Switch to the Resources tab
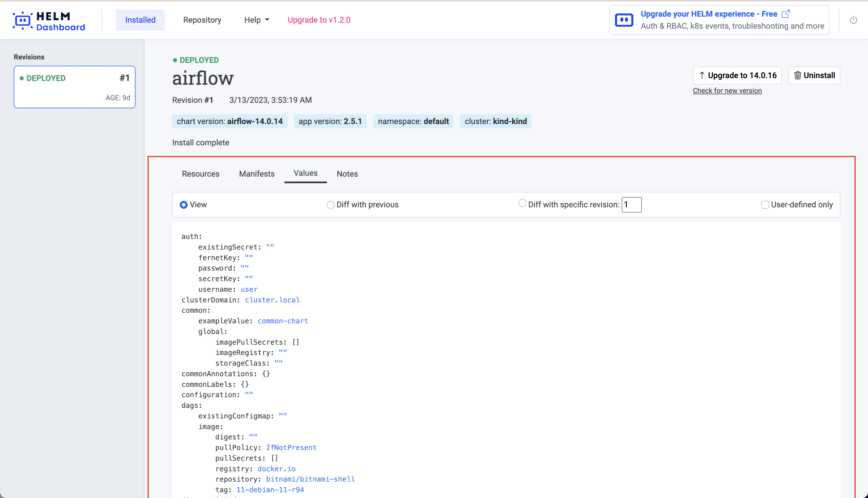The width and height of the screenshot is (868, 498). (x=201, y=174)
